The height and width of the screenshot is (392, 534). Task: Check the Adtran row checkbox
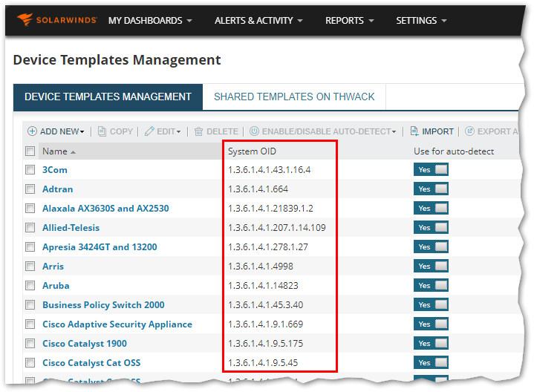tap(30, 189)
